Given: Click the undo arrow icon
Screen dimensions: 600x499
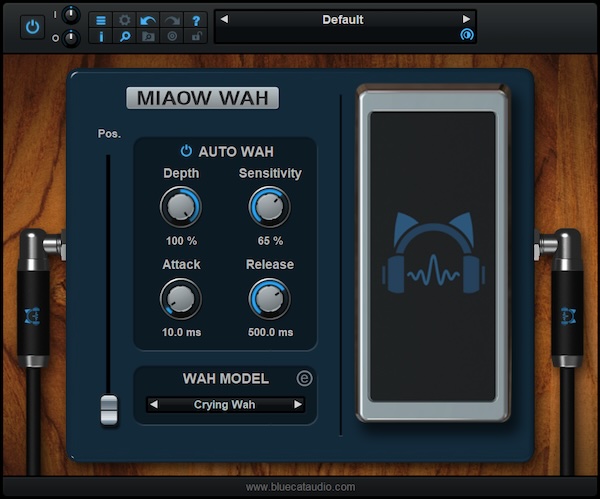Looking at the screenshot, I should pyautogui.click(x=148, y=20).
